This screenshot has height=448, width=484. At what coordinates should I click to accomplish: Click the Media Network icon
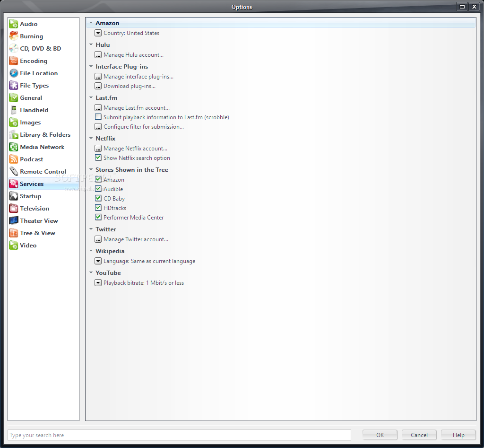(14, 147)
